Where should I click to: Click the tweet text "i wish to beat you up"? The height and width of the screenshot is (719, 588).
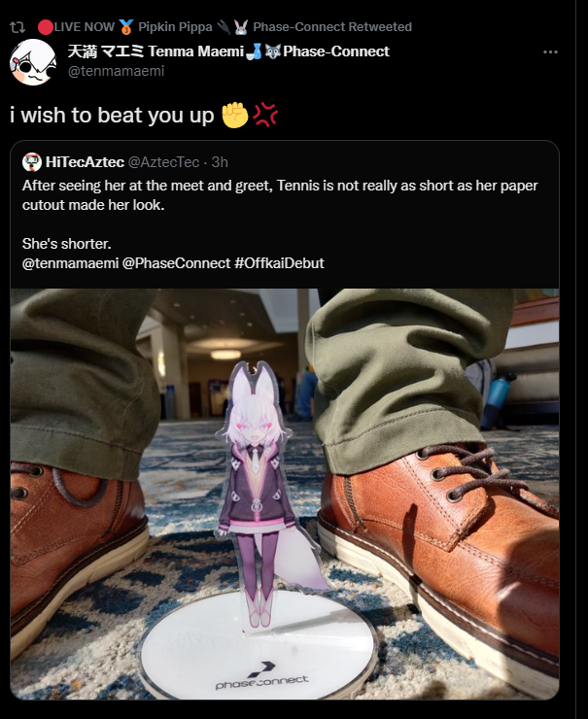pos(112,115)
